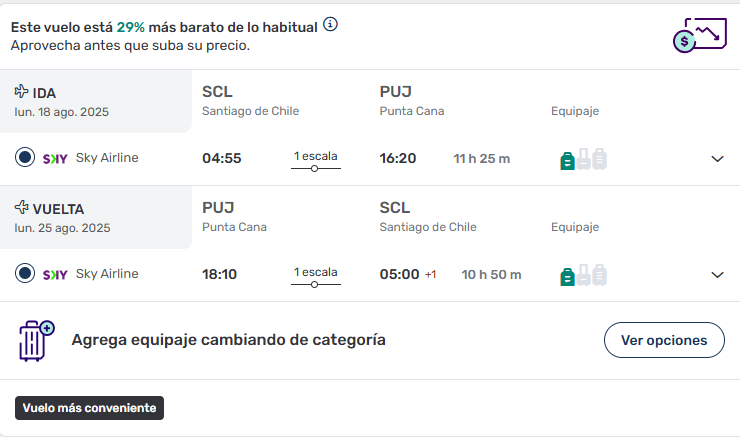The height and width of the screenshot is (437, 740).
Task: Click greyed checked bag icon on return flight
Action: click(599, 275)
